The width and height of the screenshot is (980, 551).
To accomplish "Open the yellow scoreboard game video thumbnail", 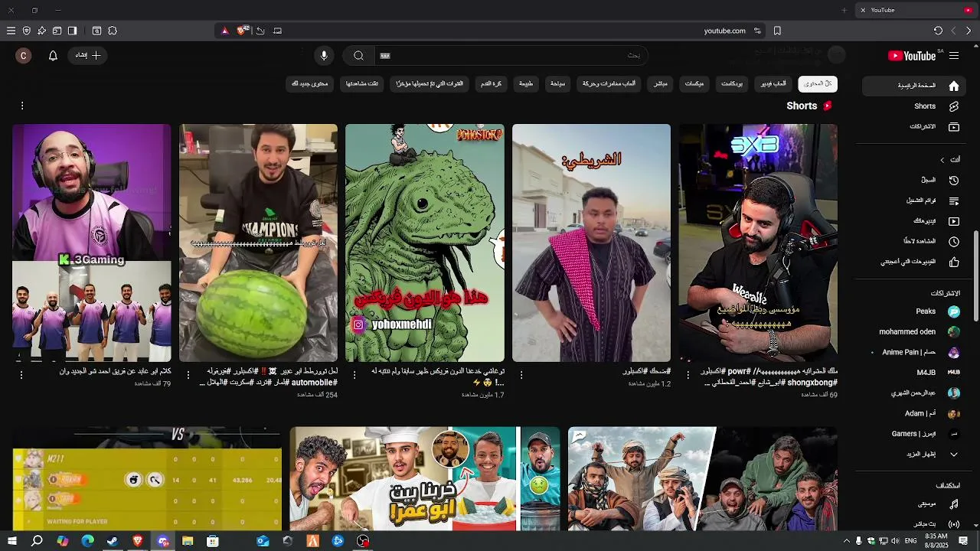I will (x=147, y=478).
